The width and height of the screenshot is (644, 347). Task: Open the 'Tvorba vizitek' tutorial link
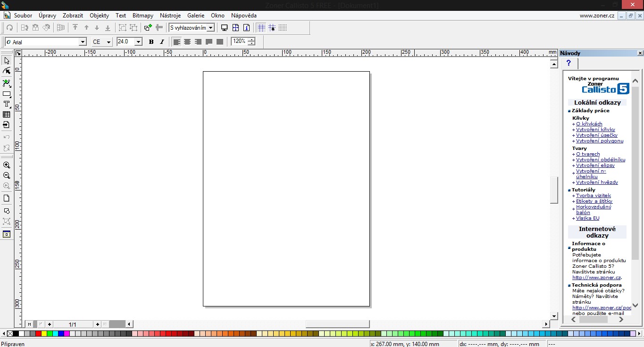593,196
